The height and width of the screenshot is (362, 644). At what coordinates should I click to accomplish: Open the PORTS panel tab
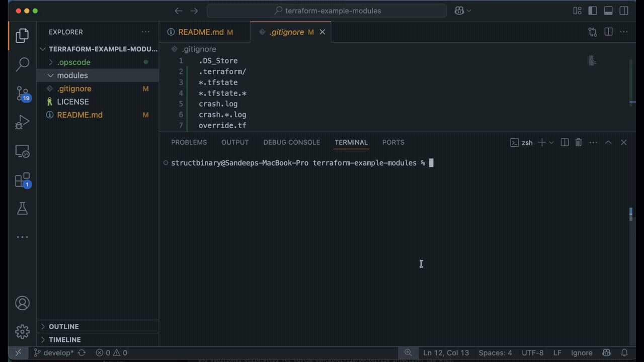click(393, 142)
